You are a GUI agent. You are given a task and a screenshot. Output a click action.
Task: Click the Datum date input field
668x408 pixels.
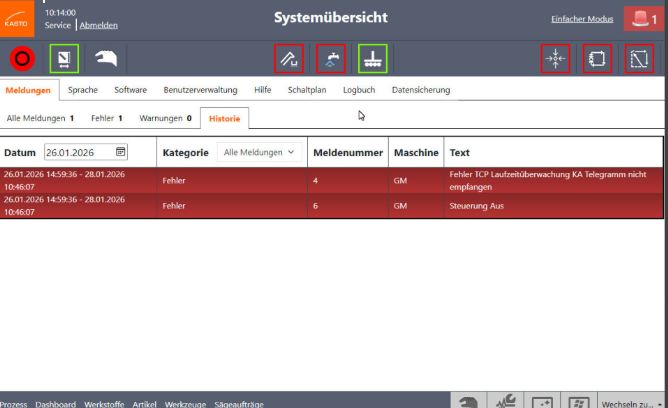point(86,152)
